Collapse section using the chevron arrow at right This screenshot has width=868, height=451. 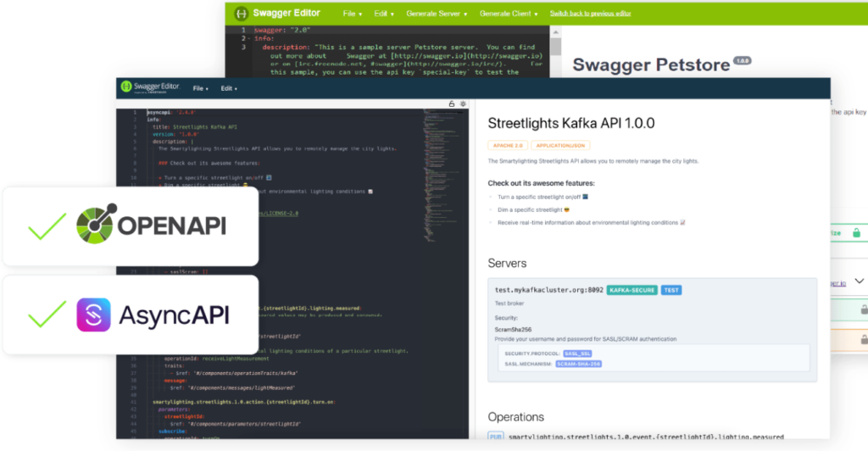859,281
